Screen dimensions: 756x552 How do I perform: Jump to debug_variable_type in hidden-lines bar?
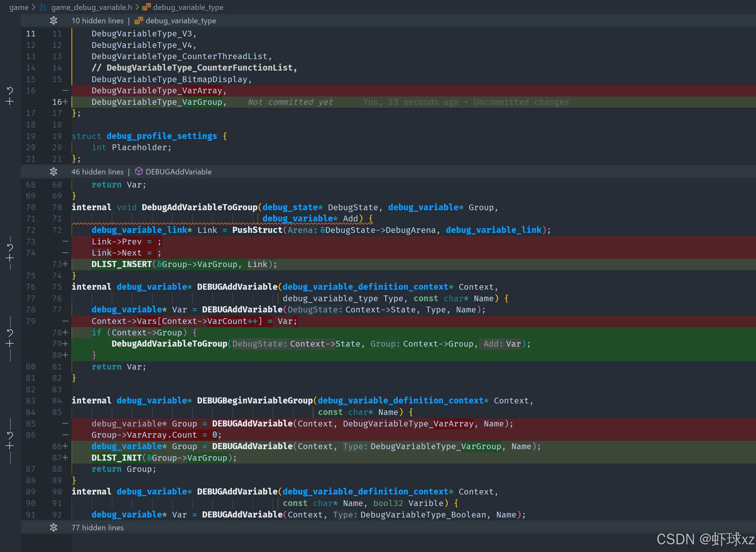click(180, 21)
